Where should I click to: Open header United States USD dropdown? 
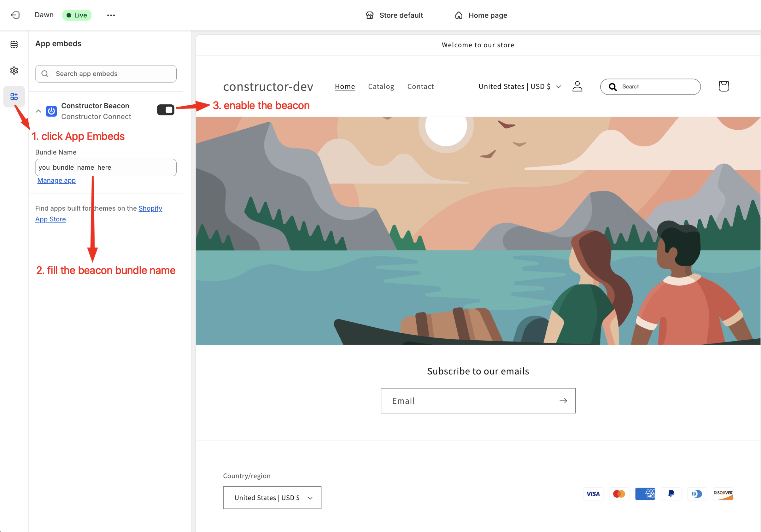(x=519, y=86)
